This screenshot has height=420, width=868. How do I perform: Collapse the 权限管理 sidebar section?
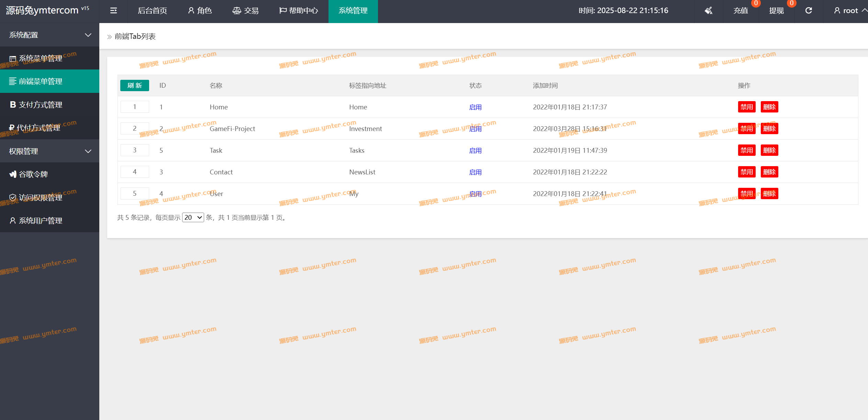pos(49,151)
